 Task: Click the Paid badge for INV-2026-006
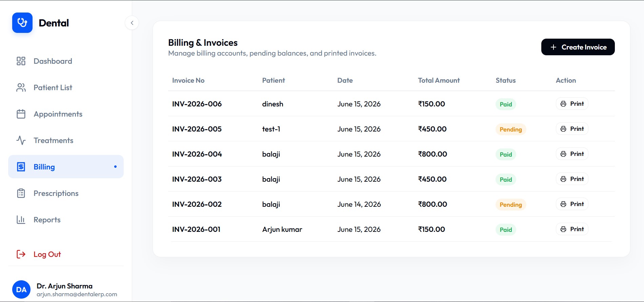506,104
